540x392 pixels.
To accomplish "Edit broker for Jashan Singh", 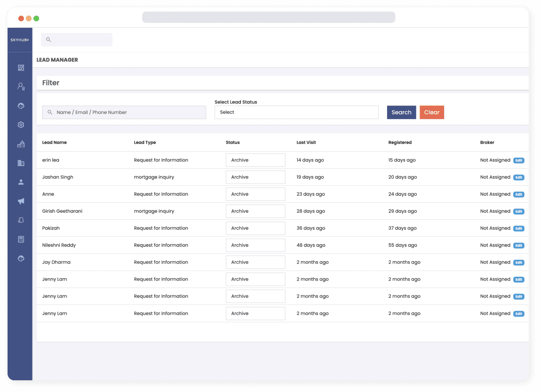I will (518, 177).
